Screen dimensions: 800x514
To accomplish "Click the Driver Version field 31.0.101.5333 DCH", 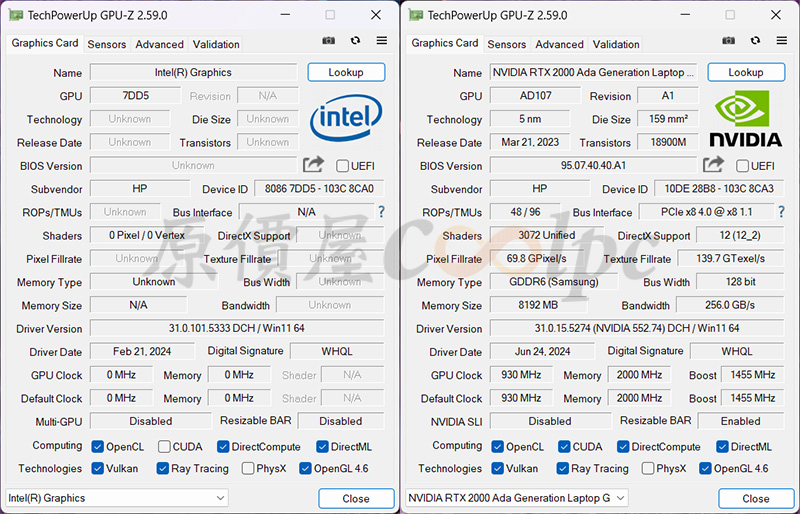I will click(237, 328).
